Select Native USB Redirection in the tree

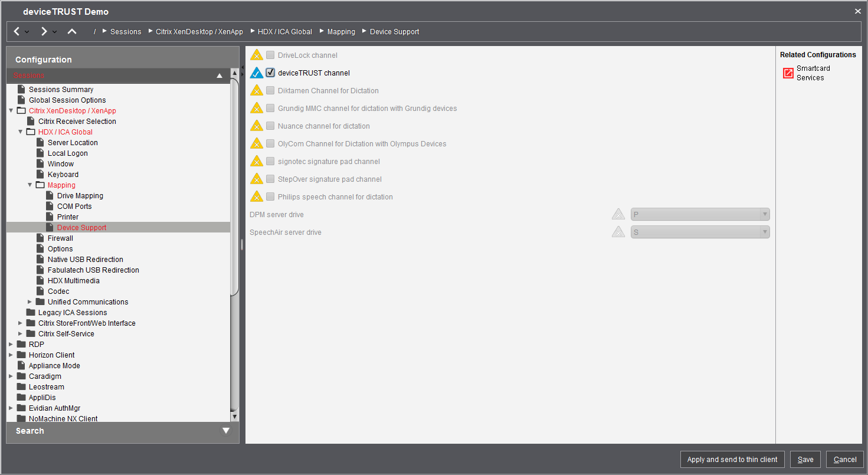click(x=85, y=259)
